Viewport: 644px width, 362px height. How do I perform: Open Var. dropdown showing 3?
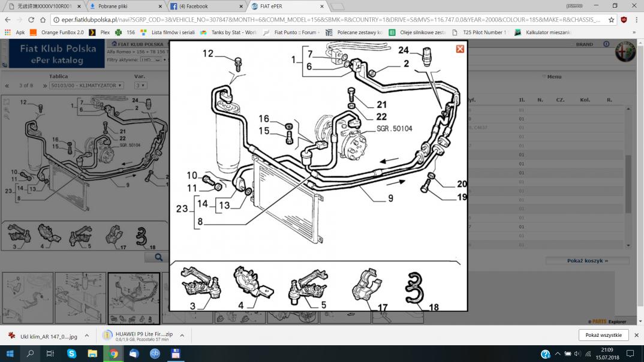(140, 85)
